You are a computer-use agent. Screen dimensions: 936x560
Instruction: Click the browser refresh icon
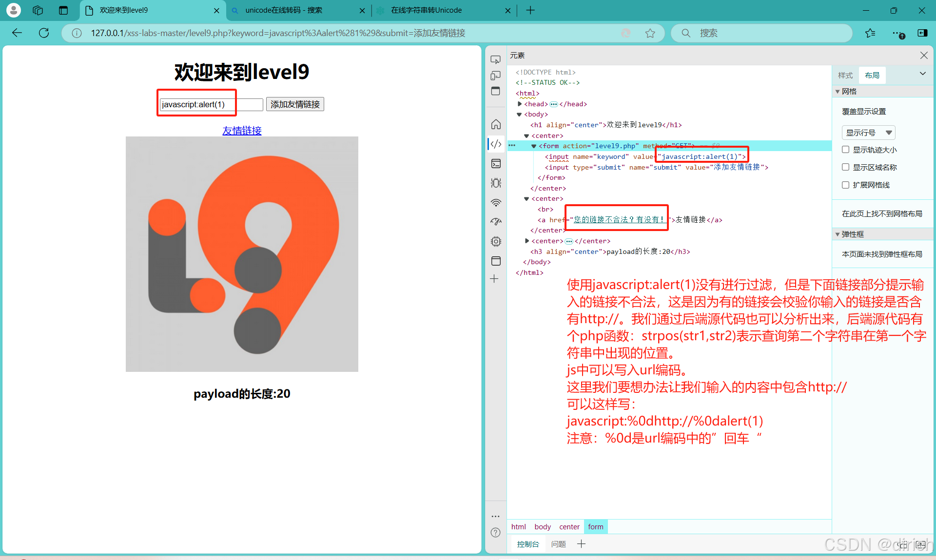point(44,33)
